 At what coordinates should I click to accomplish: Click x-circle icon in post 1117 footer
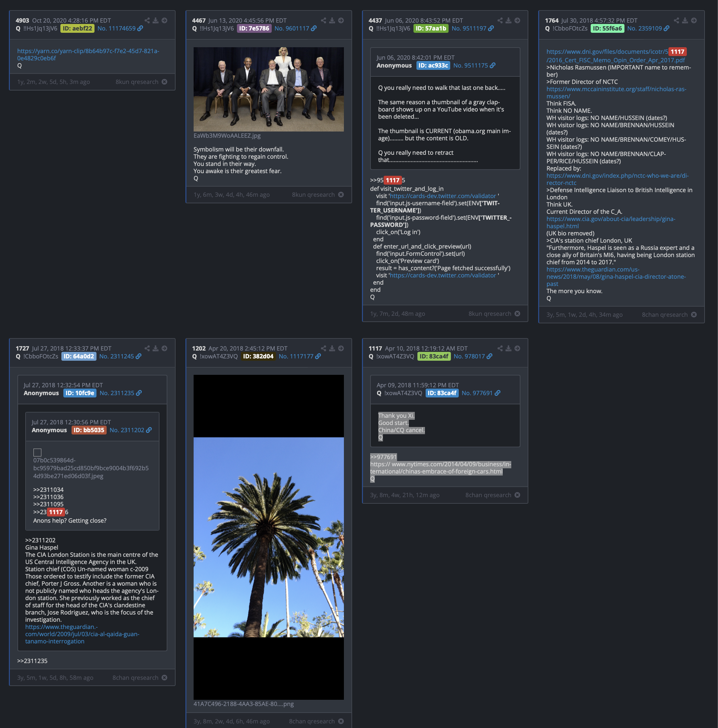click(517, 495)
